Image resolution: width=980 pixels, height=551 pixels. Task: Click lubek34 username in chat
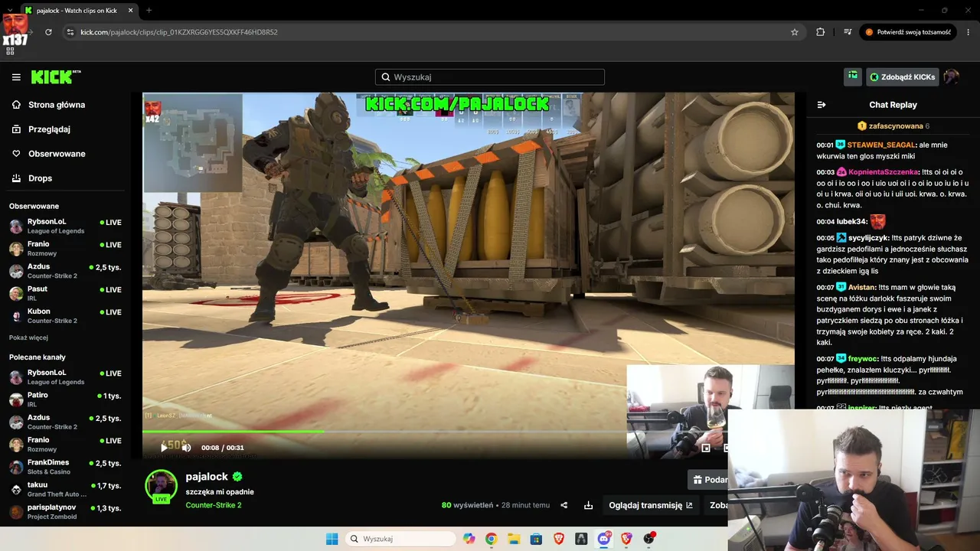point(850,221)
